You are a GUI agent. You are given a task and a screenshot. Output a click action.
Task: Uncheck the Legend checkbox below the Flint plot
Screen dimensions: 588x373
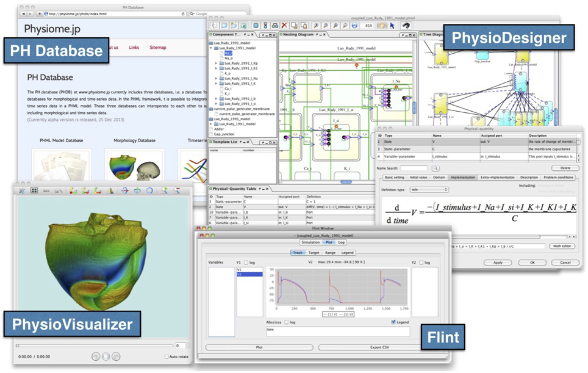[393, 322]
